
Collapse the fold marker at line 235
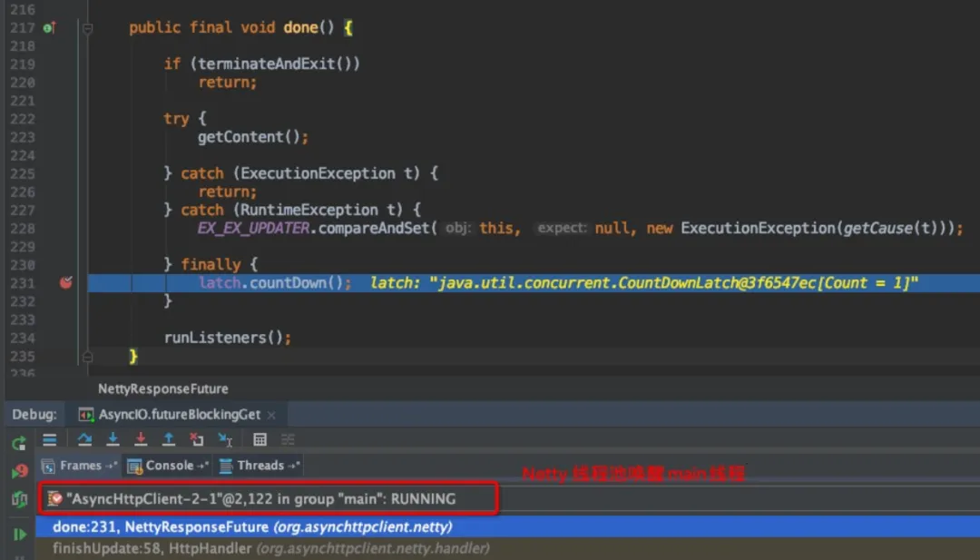tap(87, 357)
